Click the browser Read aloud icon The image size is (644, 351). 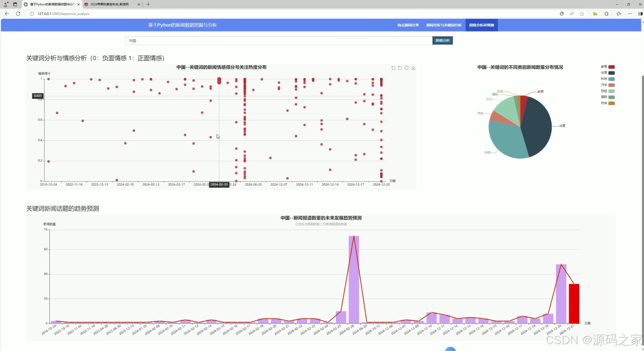[x=571, y=14]
